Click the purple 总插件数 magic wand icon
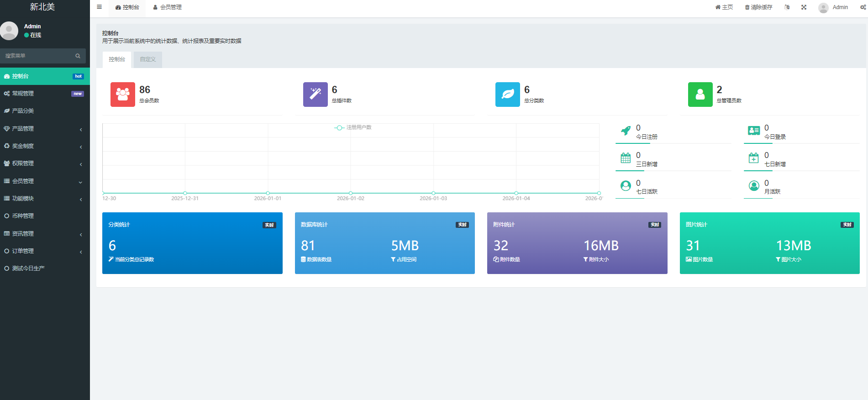 (x=315, y=94)
